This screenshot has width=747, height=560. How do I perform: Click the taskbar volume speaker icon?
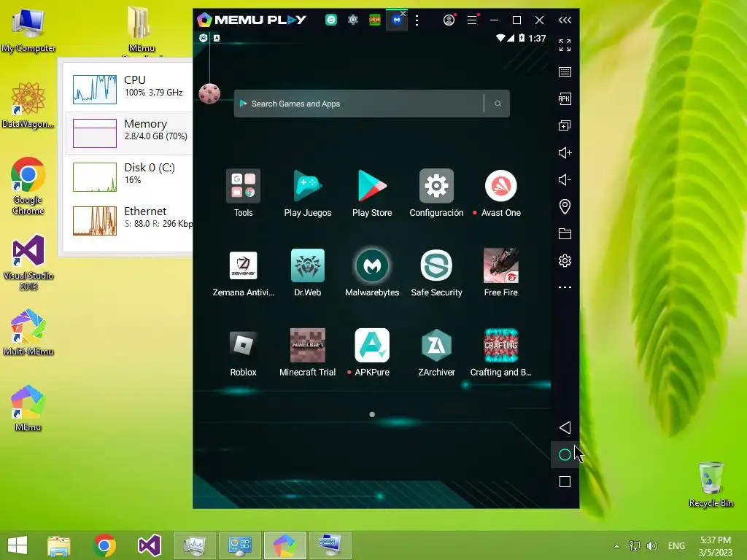pyautogui.click(x=651, y=546)
